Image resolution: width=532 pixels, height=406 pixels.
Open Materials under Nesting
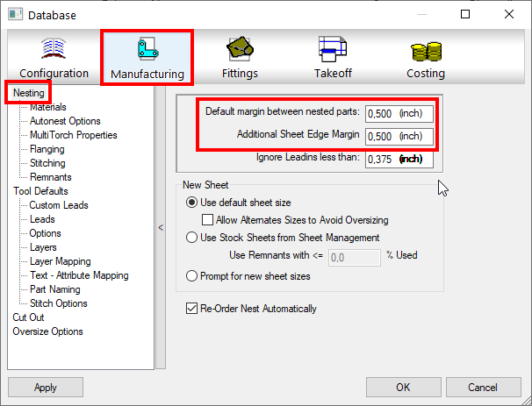(x=47, y=107)
